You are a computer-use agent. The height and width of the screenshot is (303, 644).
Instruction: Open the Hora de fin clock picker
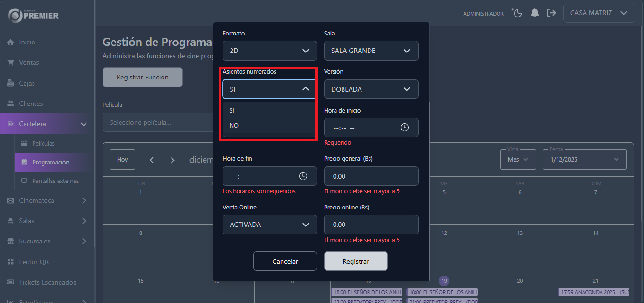(x=303, y=176)
